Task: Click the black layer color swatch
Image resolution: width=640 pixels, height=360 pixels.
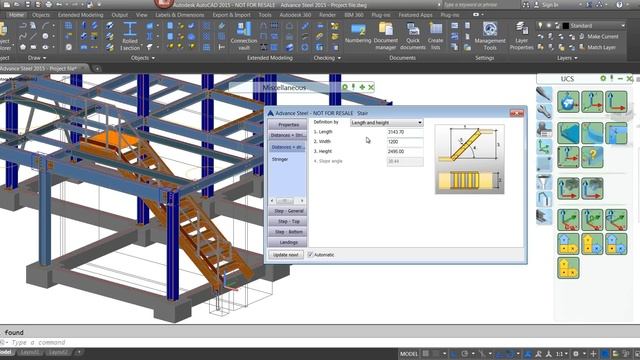Action: click(x=566, y=25)
